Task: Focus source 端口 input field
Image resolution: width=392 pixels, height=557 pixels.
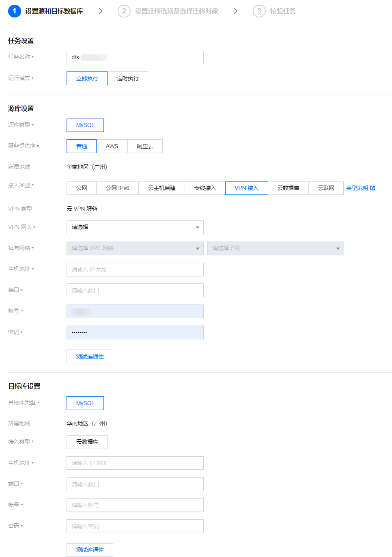Action: pyautogui.click(x=135, y=290)
